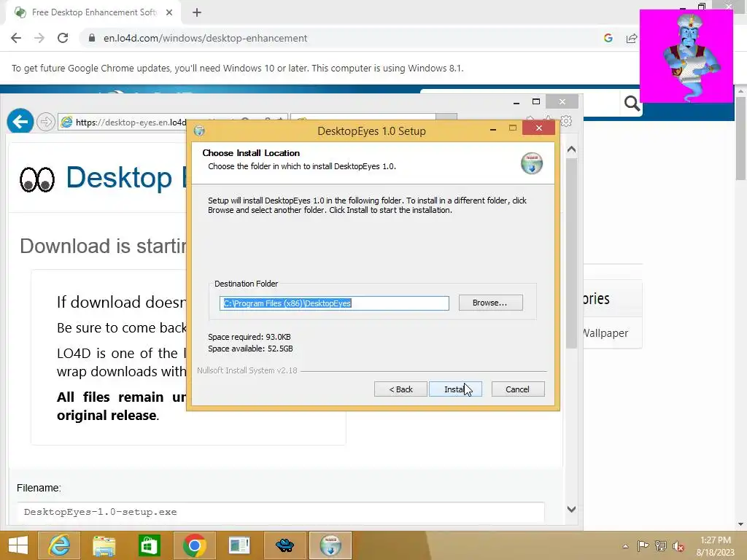Image resolution: width=747 pixels, height=560 pixels.
Task: Reload the Chrome page
Action: pos(63,38)
